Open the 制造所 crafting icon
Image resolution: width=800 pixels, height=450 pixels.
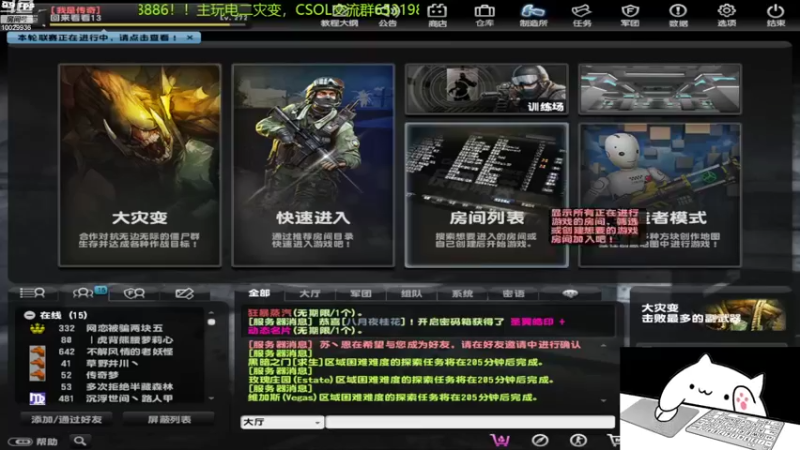tap(533, 15)
